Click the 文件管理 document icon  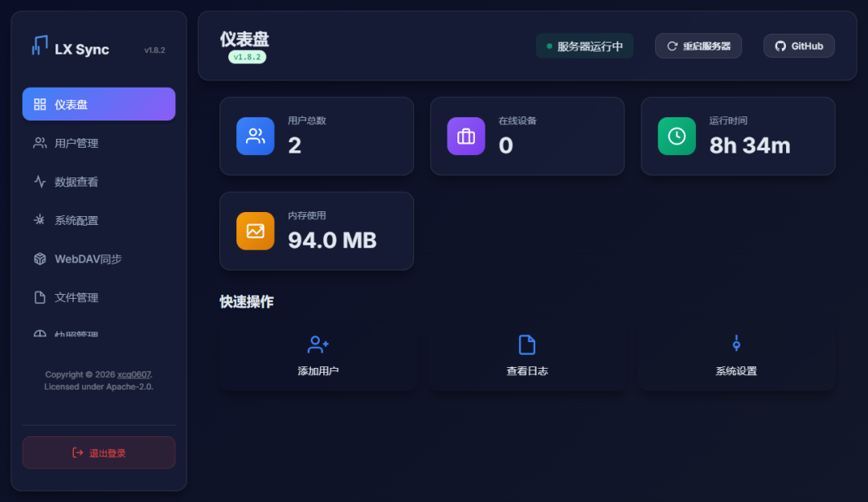click(40, 297)
